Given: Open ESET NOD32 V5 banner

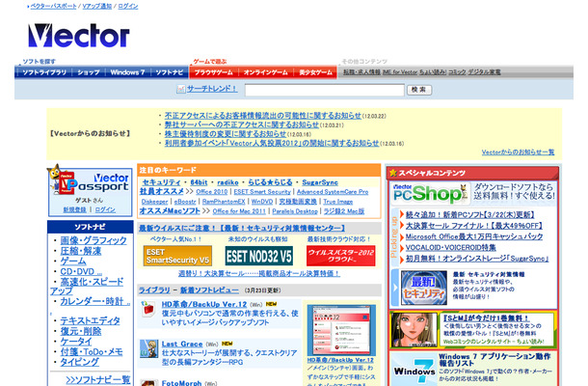Looking at the screenshot, I should (258, 256).
